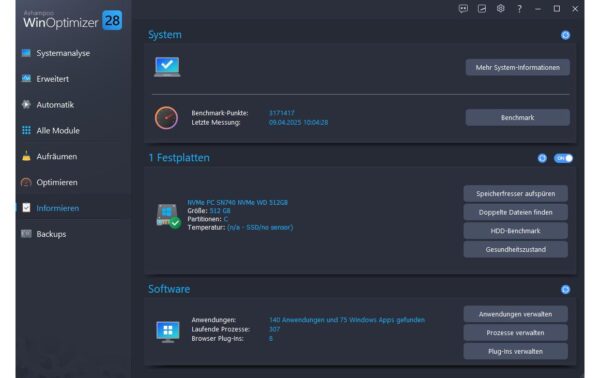600x378 pixels.
Task: Click the laptop checkmark system icon
Action: pyautogui.click(x=167, y=67)
